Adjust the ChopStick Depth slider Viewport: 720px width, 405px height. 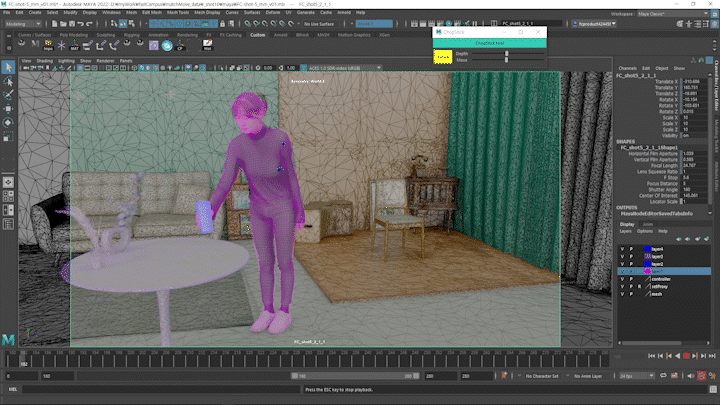point(507,54)
